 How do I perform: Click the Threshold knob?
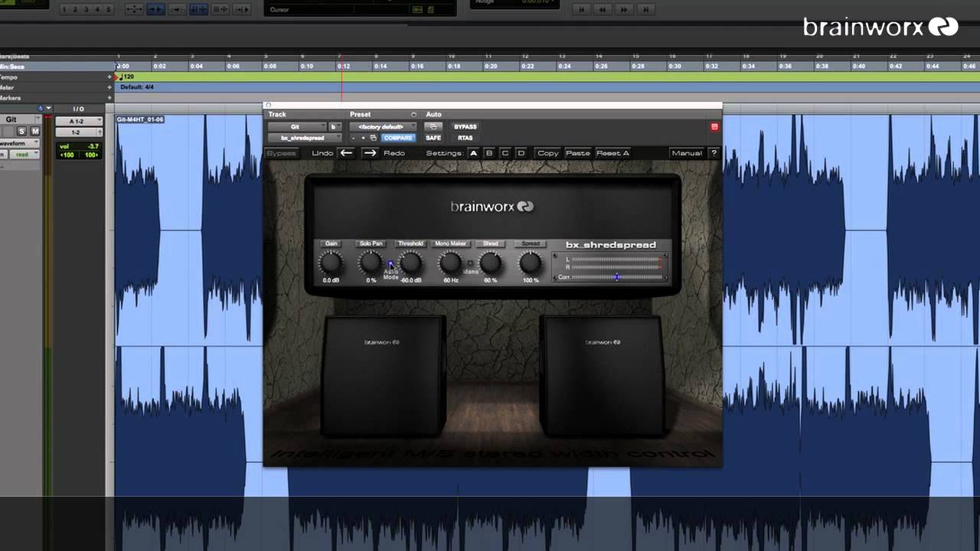(410, 263)
